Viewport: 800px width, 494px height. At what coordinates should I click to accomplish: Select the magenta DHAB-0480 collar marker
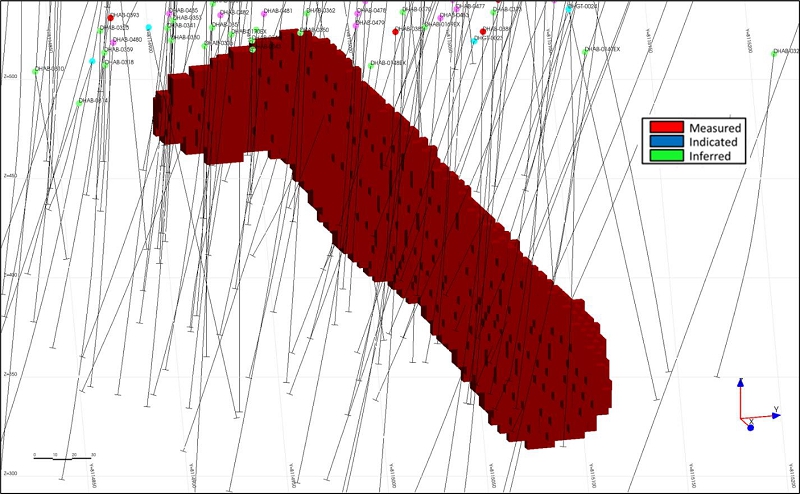tap(113, 42)
